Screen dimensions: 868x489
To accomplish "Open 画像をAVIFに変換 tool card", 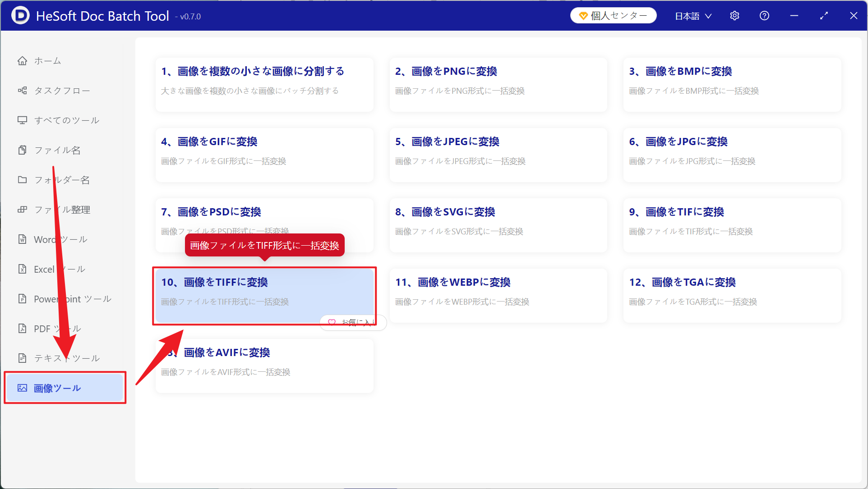I will click(x=264, y=366).
